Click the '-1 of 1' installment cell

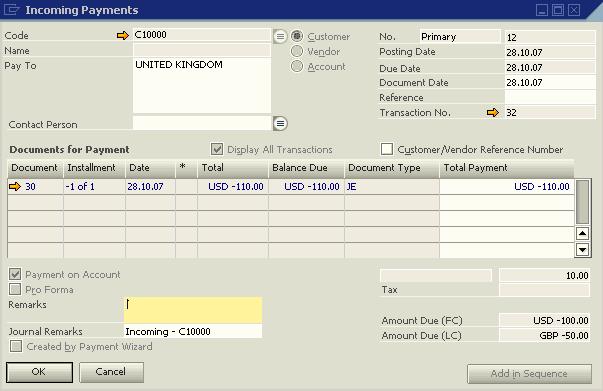coord(94,186)
